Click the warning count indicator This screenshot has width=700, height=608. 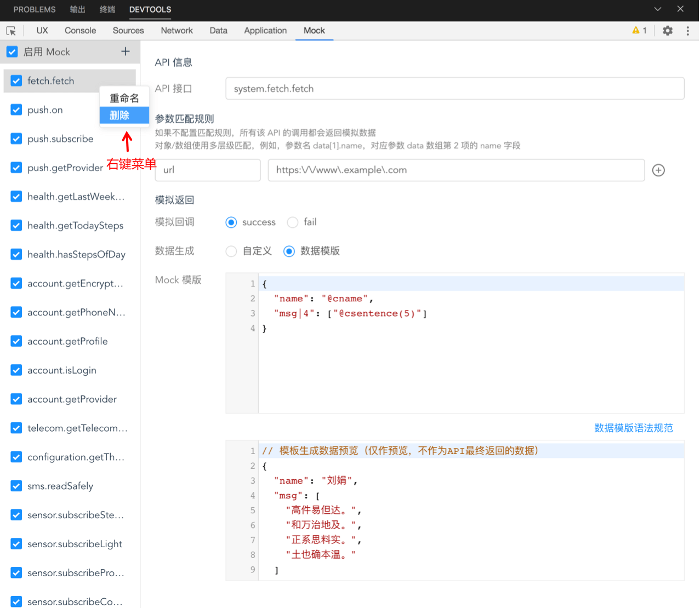click(639, 31)
